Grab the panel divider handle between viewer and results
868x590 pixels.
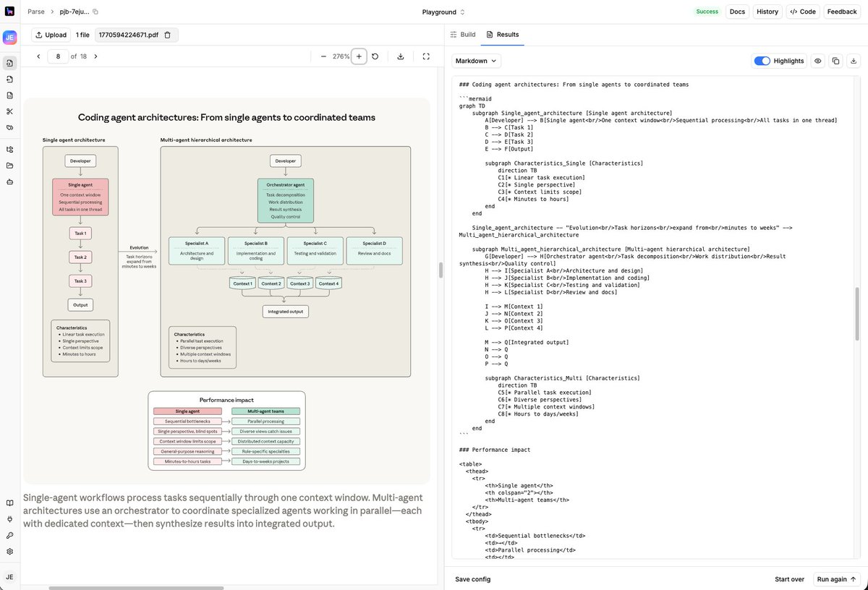[x=441, y=270]
